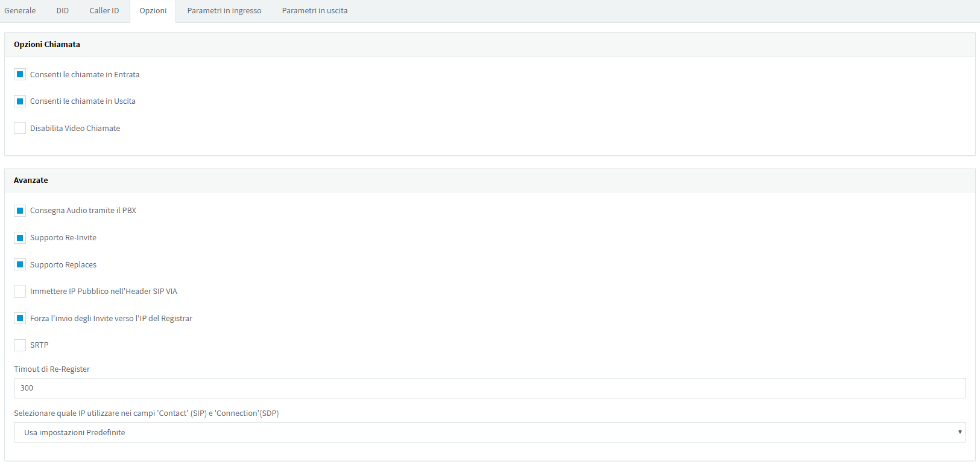Image resolution: width=980 pixels, height=466 pixels.
Task: Click the 'Selezionare quale IP utilizzare' label
Action: point(147,413)
